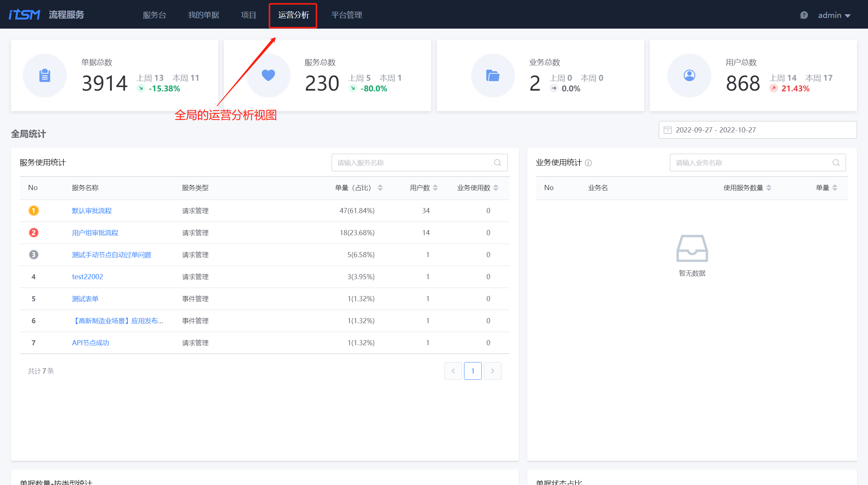The width and height of the screenshot is (868, 485).
Task: Click the help question mark icon
Action: click(804, 15)
